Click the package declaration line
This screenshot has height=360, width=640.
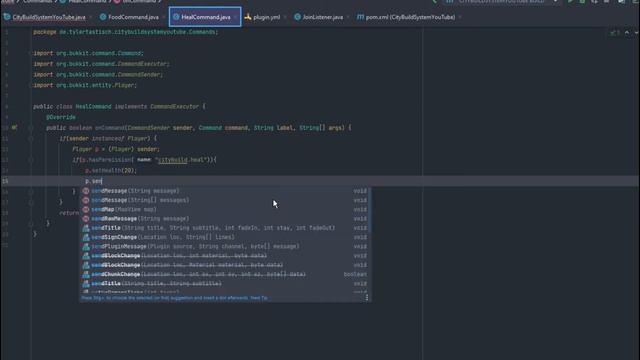coord(126,32)
